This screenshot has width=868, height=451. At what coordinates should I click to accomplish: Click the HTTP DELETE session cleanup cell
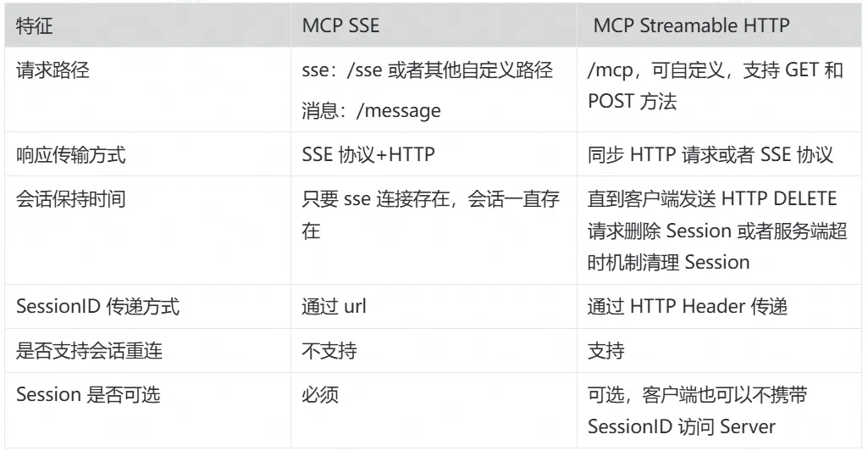716,230
